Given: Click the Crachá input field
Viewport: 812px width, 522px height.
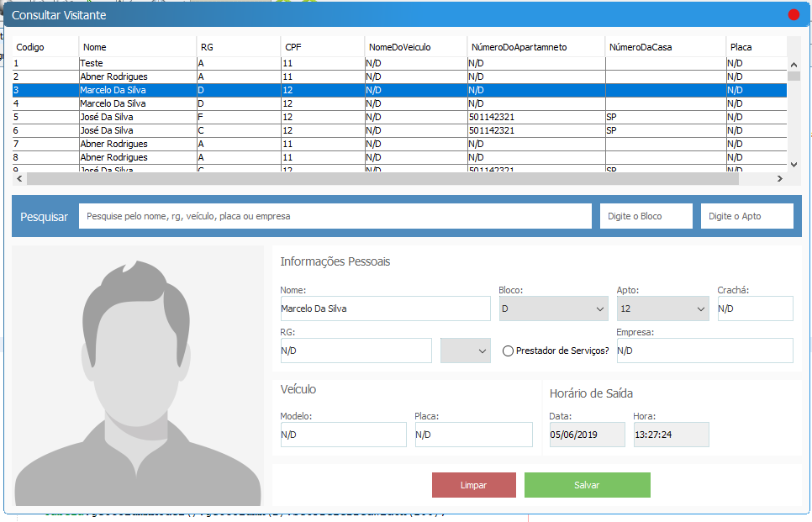Looking at the screenshot, I should (754, 308).
